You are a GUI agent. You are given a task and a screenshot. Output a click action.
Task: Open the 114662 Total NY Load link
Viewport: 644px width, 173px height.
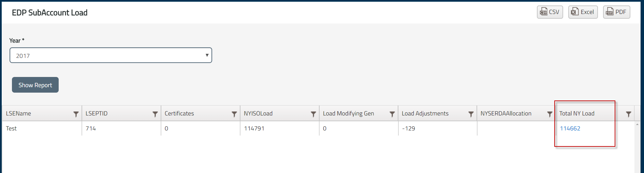pos(570,128)
